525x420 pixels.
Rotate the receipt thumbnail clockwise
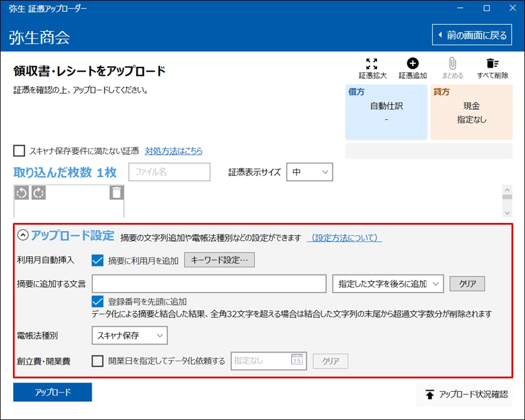38,193
